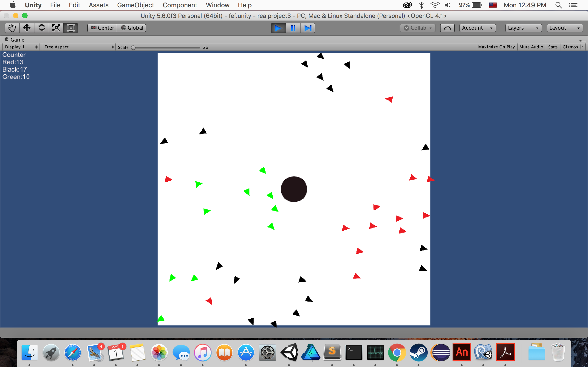Toggle the Stats overlay

(x=553, y=47)
